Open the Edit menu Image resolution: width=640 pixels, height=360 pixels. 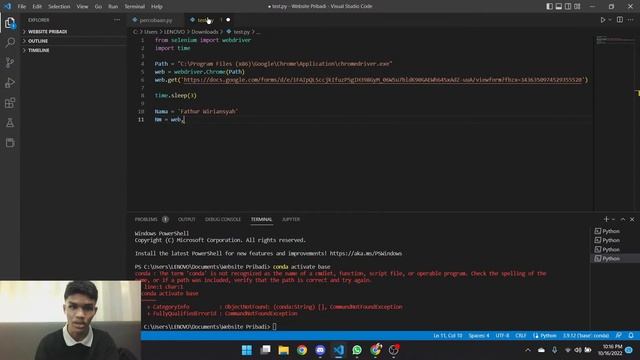37,7
